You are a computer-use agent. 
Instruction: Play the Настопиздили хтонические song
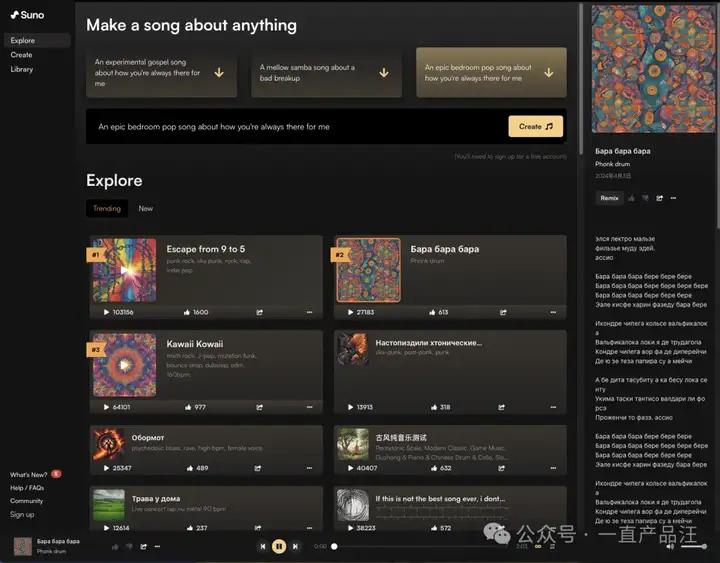350,407
